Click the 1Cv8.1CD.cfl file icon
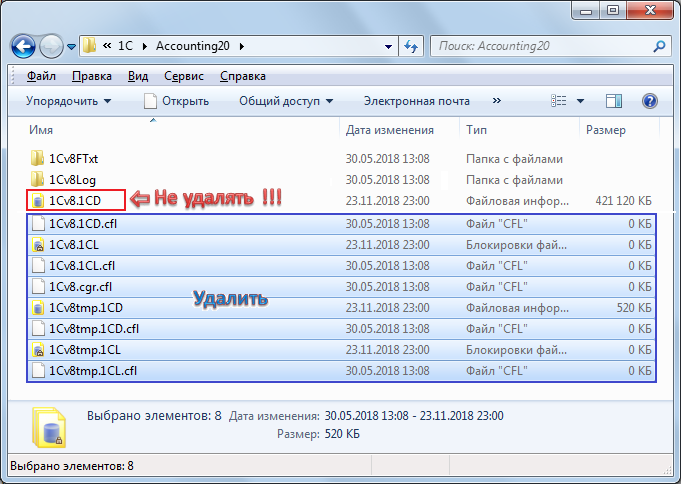The height and width of the screenshot is (484, 681). pos(38,223)
